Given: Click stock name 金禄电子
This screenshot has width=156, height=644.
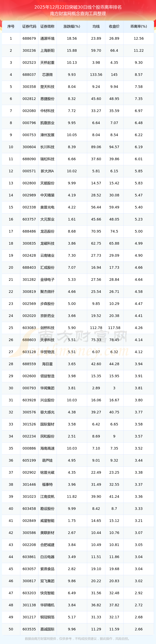Looking at the screenshot, I should (47, 279).
